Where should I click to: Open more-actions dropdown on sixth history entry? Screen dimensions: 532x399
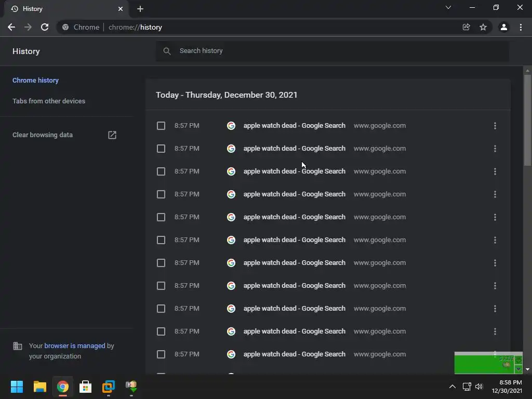495,240
